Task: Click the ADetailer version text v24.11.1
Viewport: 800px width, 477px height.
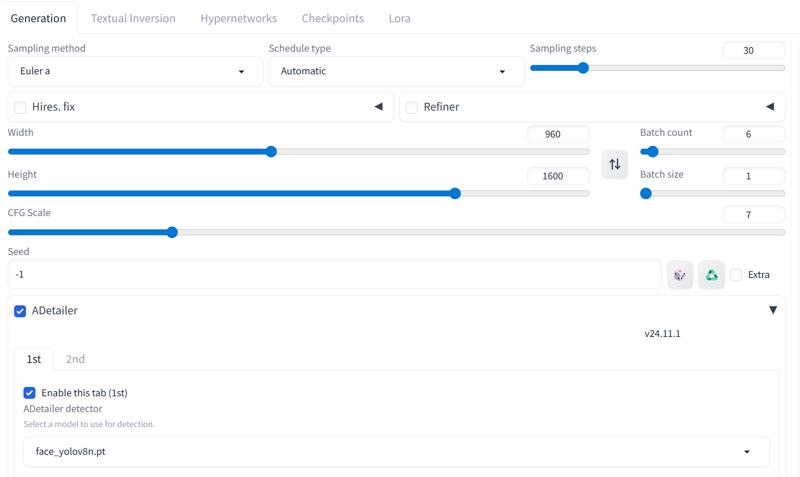Action: pos(662,334)
